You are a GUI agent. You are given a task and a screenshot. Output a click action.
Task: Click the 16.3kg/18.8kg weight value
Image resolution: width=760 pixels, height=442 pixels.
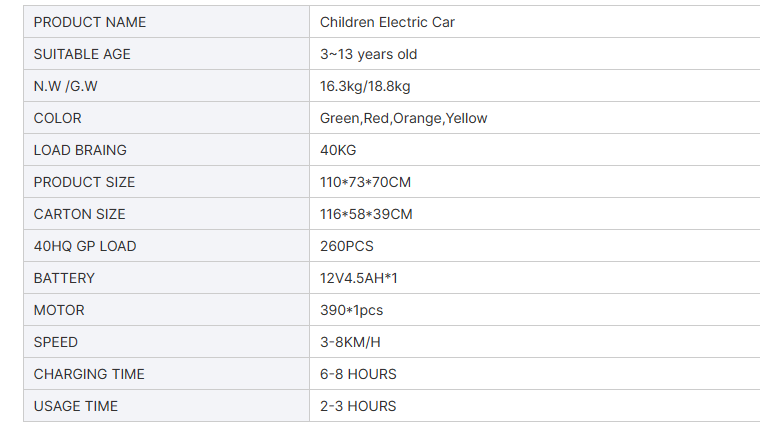[x=365, y=86]
